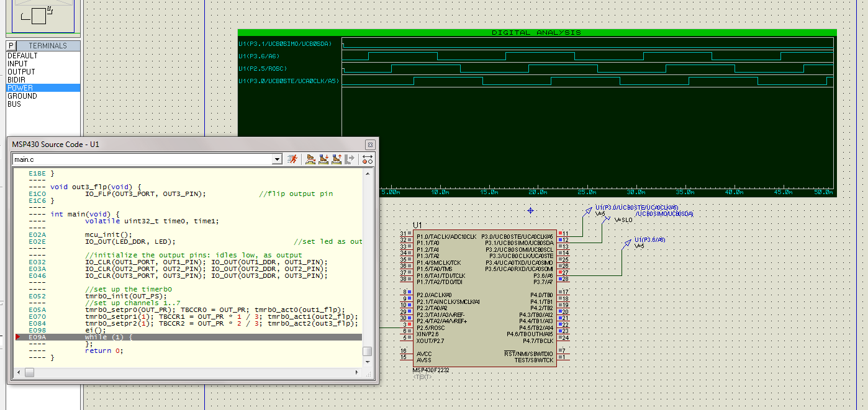Select BUS terminal entry
Image resolution: width=868 pixels, height=410 pixels.
tap(14, 104)
